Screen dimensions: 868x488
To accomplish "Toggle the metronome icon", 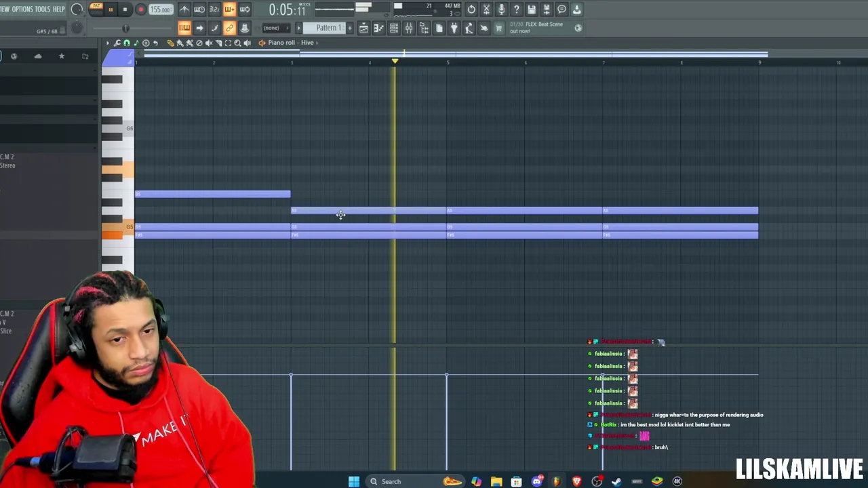I will pyautogui.click(x=184, y=9).
